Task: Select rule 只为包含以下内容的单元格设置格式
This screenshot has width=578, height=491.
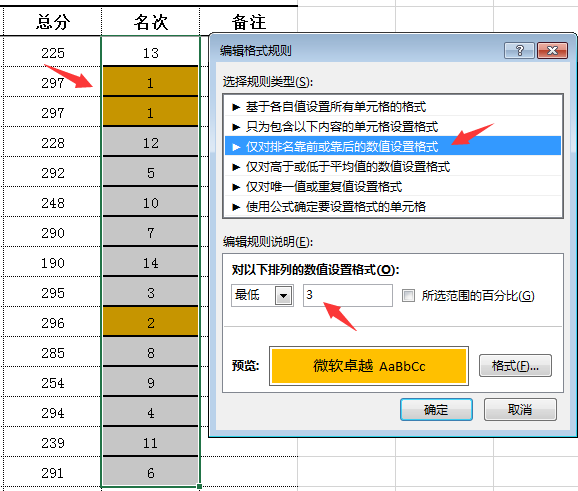Action: click(x=393, y=127)
